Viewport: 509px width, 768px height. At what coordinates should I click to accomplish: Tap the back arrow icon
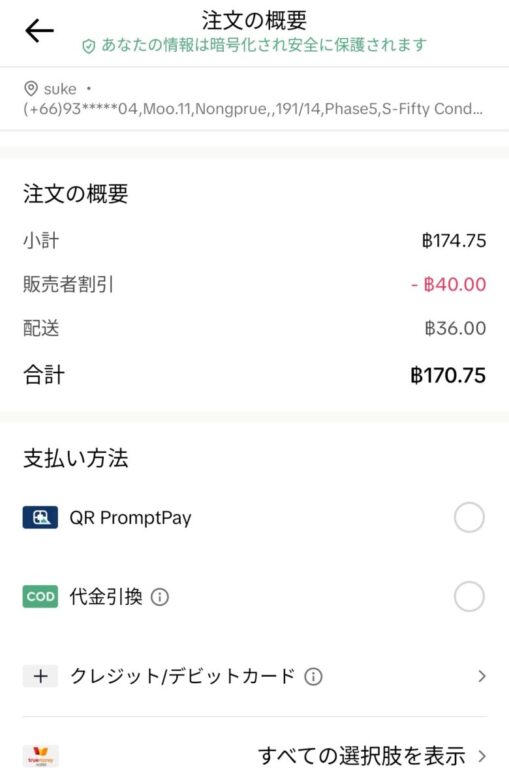pos(39,30)
